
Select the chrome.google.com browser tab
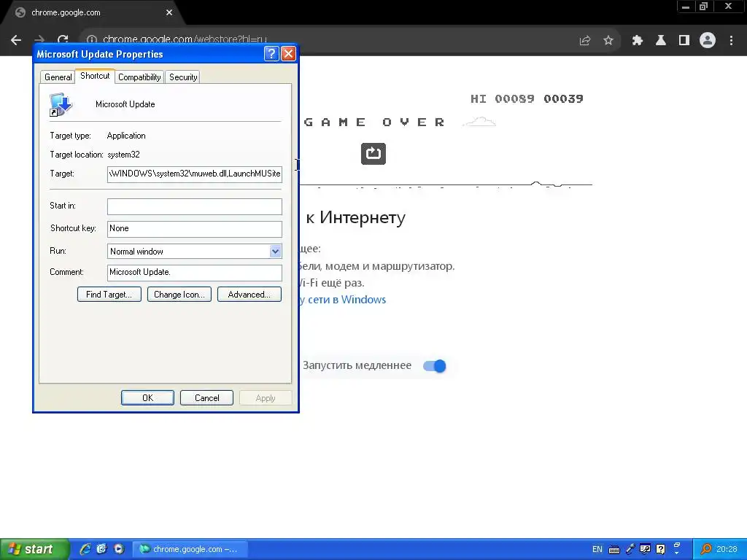click(x=93, y=12)
